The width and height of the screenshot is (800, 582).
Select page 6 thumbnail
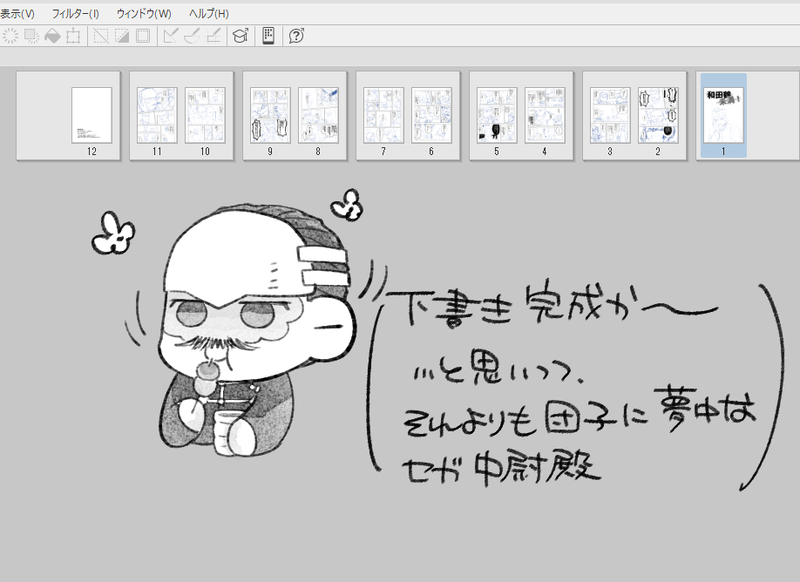click(432, 115)
